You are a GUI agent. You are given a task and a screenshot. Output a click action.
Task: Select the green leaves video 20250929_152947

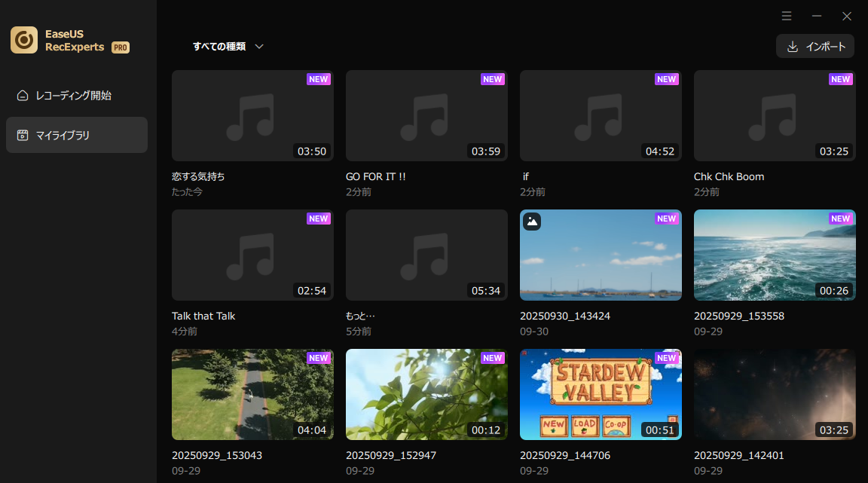426,394
